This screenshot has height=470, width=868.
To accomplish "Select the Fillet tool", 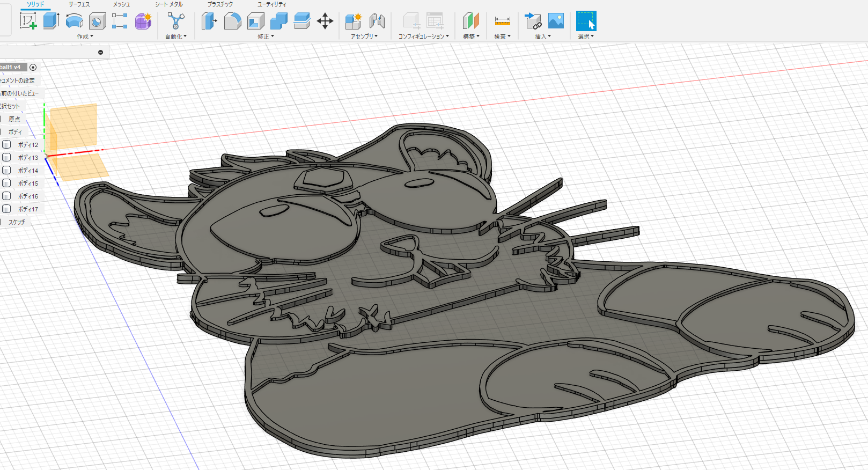I will pos(232,21).
